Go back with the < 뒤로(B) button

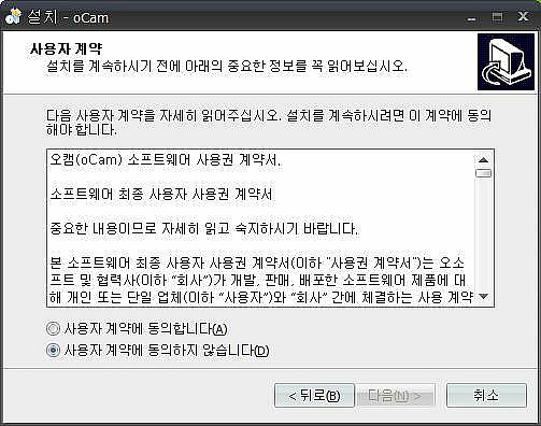tap(314, 395)
